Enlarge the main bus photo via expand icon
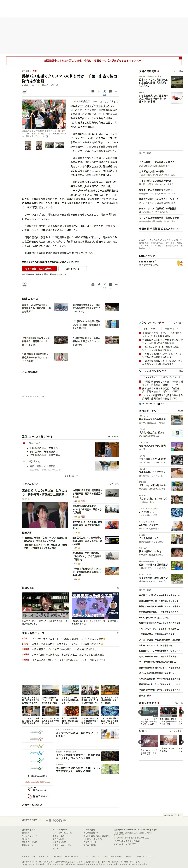The width and height of the screenshot is (188, 868). (x=47, y=137)
